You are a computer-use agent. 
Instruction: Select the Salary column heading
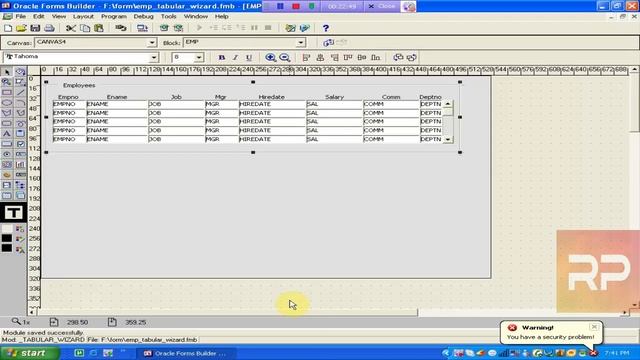pyautogui.click(x=334, y=97)
